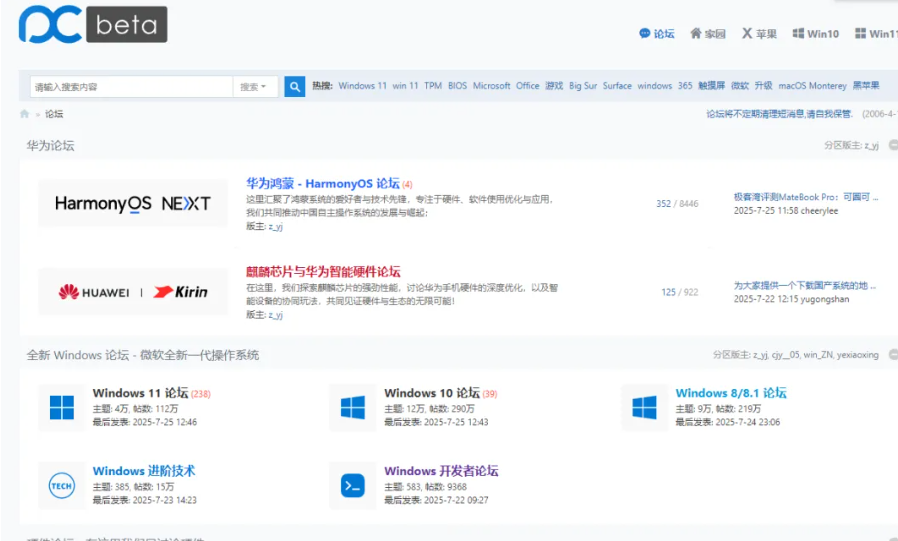Click hot search term Microsoft
This screenshot has width=898, height=541.
point(491,86)
